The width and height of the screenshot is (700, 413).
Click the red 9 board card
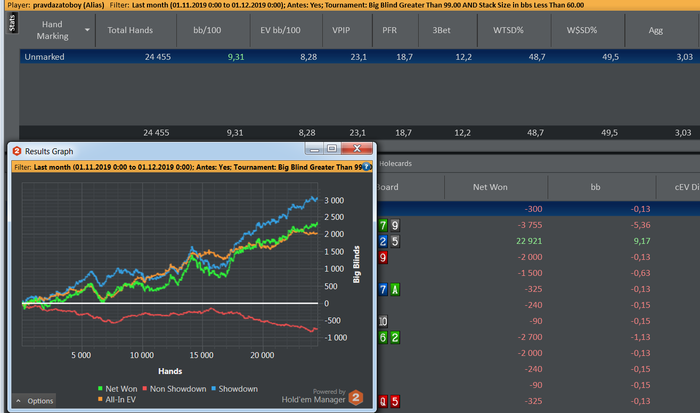coord(383,258)
